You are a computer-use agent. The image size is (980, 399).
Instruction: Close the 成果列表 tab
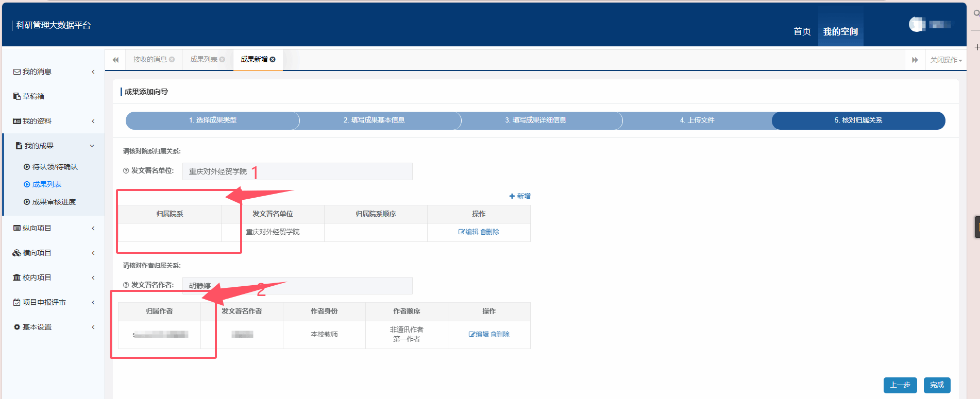222,60
